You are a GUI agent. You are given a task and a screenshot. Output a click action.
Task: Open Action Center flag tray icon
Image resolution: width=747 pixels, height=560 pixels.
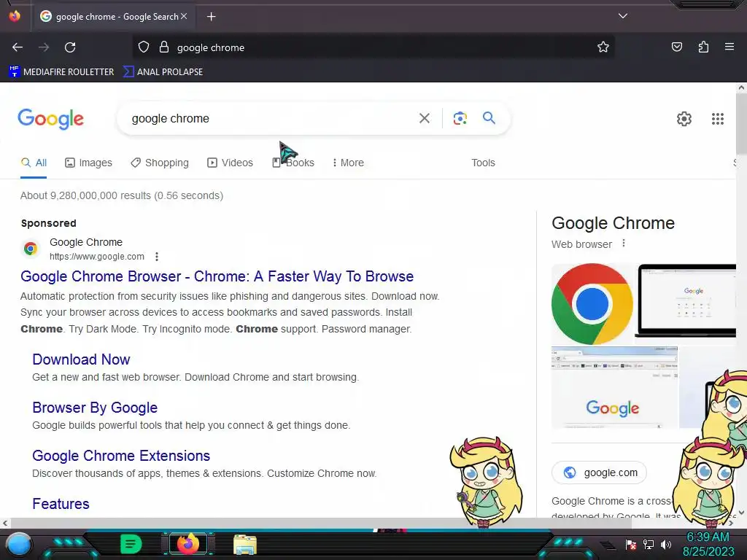pyautogui.click(x=631, y=544)
